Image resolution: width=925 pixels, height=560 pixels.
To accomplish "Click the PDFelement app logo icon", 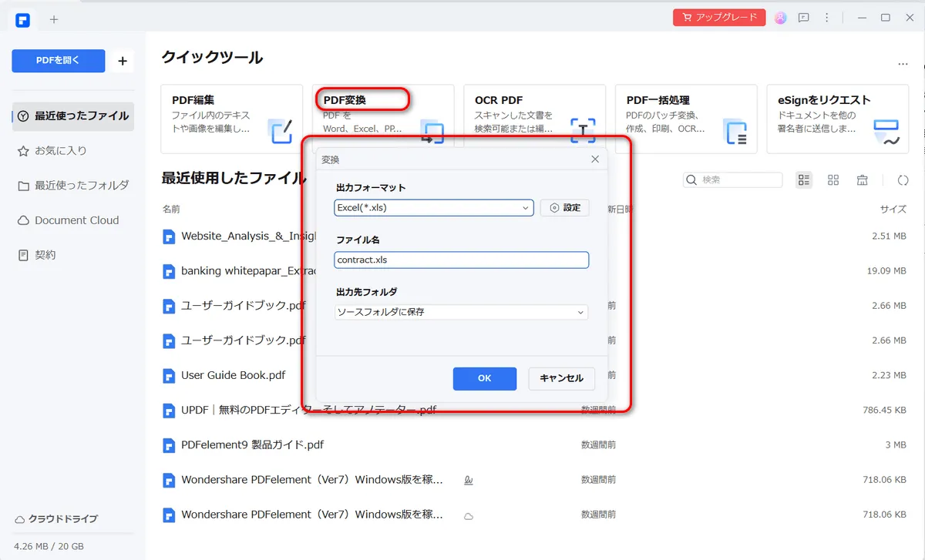I will point(22,19).
